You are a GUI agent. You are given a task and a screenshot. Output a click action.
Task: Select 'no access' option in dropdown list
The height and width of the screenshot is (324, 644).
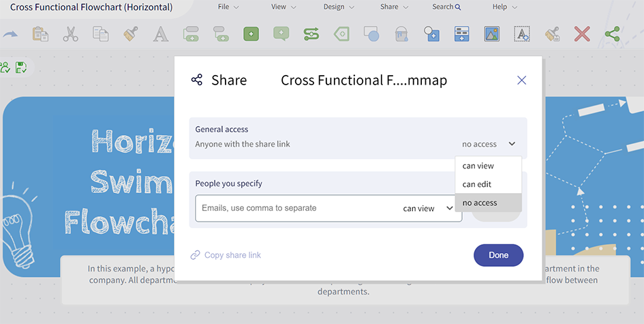click(480, 203)
